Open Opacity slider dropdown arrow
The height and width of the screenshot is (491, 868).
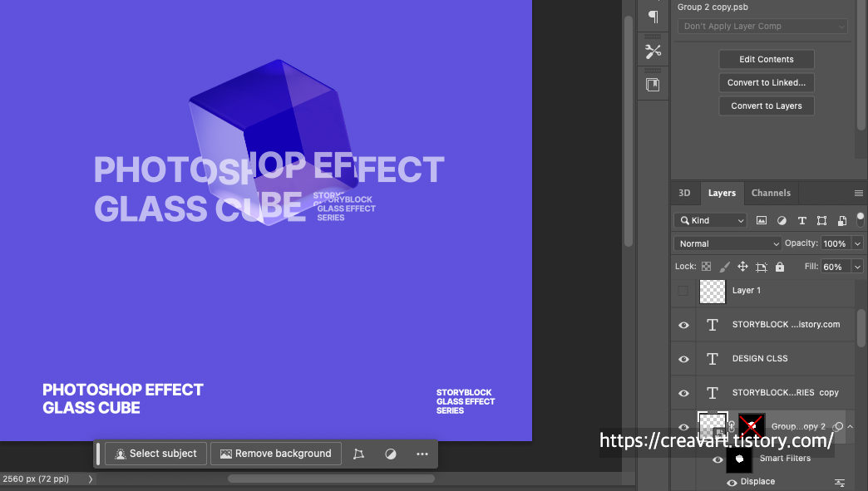tap(857, 243)
